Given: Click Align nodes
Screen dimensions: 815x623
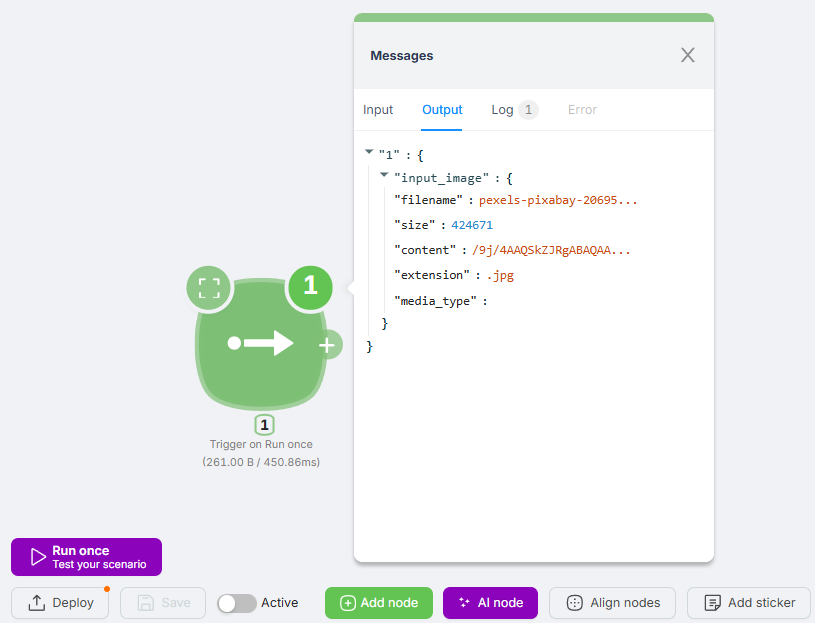Looking at the screenshot, I should [x=612, y=603].
